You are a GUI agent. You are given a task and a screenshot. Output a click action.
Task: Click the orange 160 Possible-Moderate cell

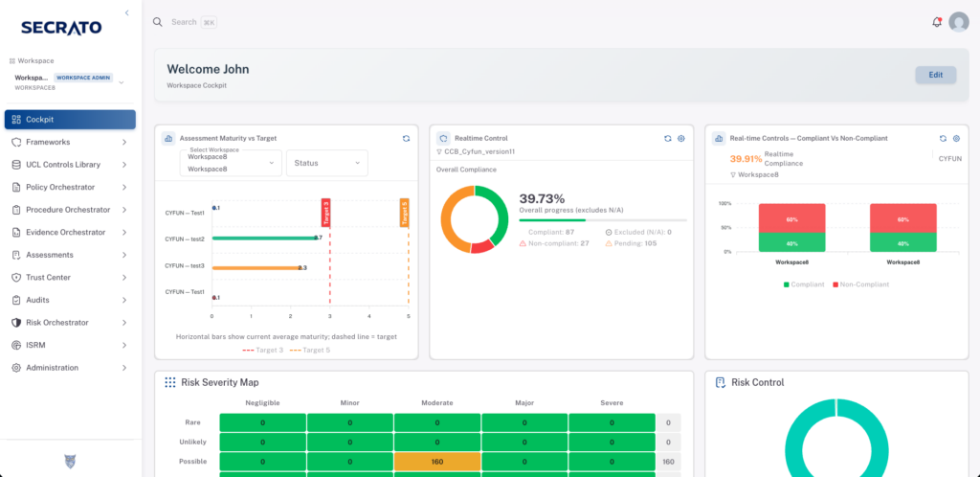point(437,462)
